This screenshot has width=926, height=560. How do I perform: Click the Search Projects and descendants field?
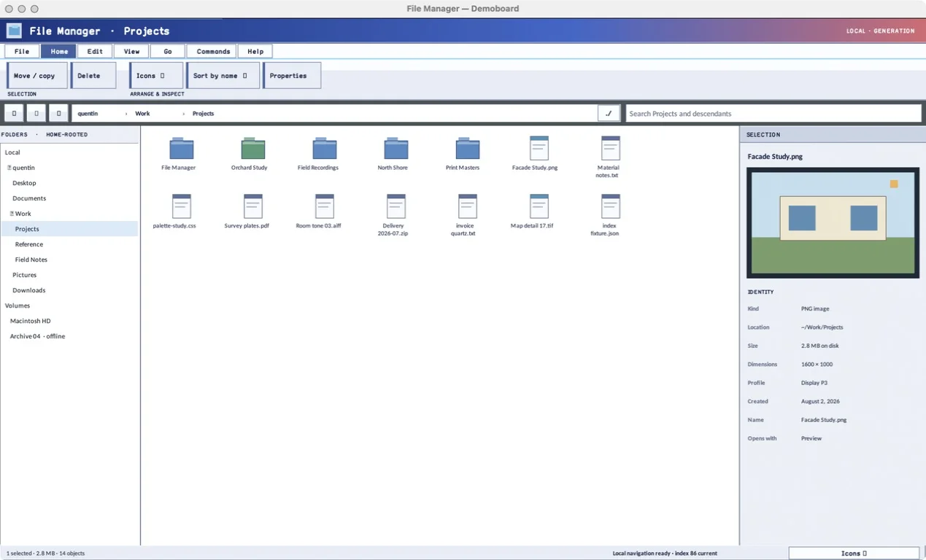(x=773, y=114)
